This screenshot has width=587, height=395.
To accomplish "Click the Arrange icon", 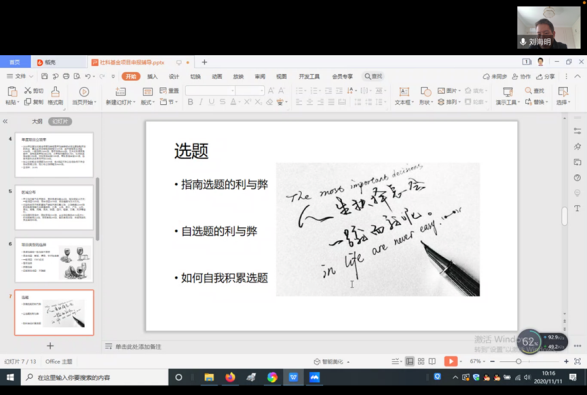I will click(x=441, y=102).
